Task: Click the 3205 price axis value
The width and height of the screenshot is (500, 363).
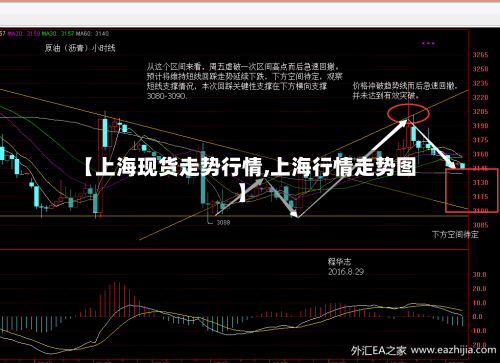Action: (x=480, y=112)
